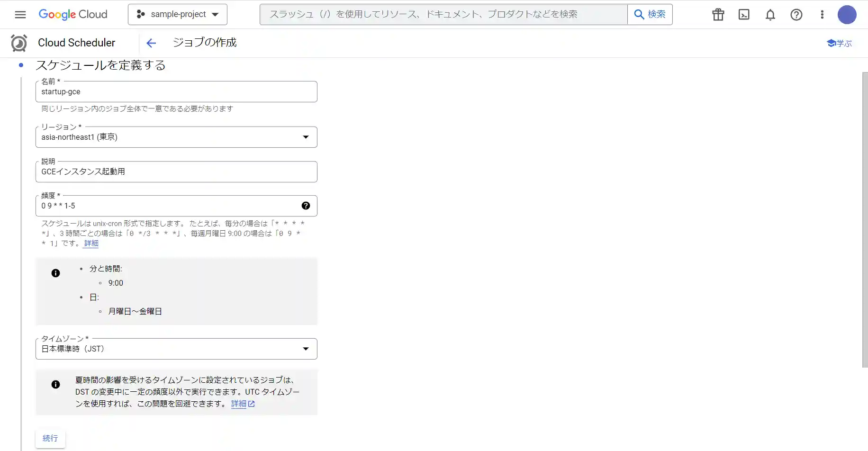Viewport: 868px width, 451px height.
Task: Focus the resource search box
Action: pos(443,14)
